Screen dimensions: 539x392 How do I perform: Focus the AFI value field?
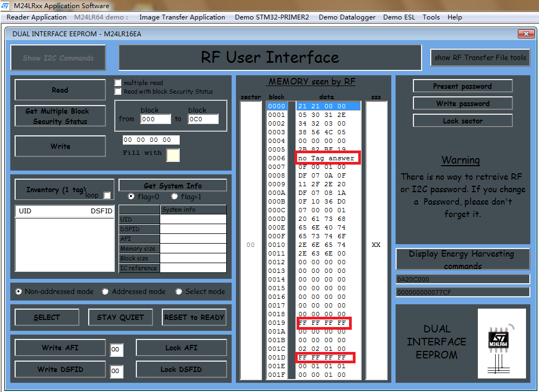tap(116, 349)
